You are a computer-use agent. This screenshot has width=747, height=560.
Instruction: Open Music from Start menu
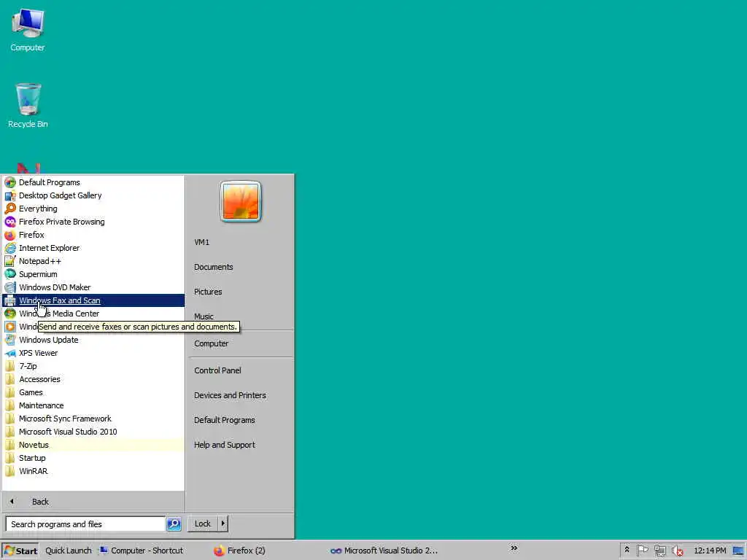[204, 316]
